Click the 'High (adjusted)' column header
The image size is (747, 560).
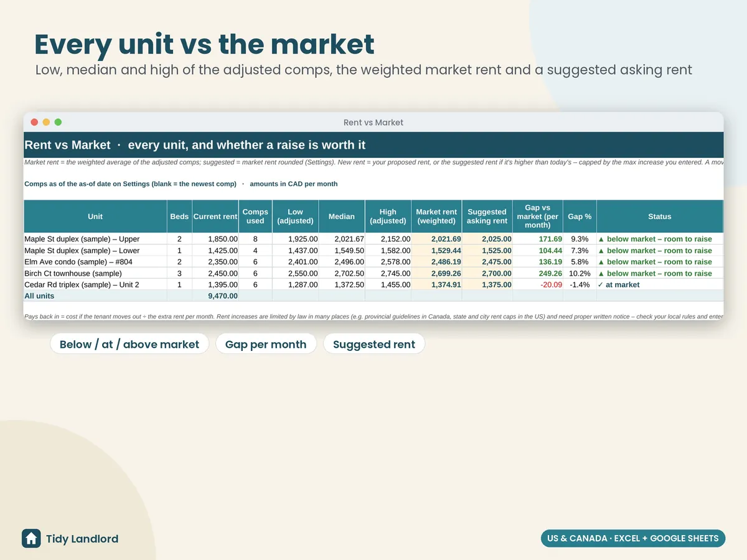[388, 217]
